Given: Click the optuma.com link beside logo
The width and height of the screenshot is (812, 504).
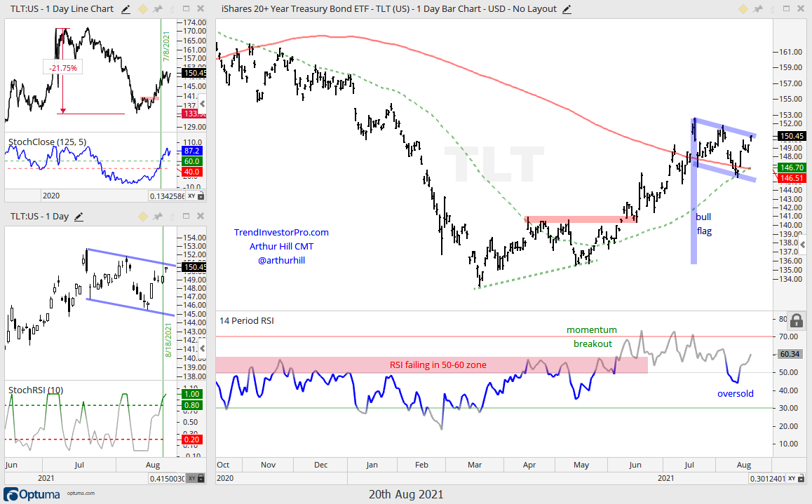Looking at the screenshot, I should pos(81,493).
